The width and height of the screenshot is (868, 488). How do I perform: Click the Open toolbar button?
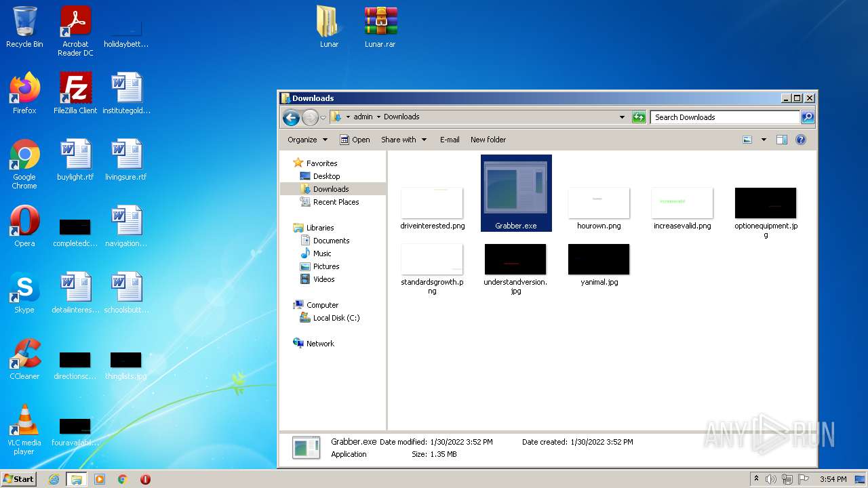[355, 140]
